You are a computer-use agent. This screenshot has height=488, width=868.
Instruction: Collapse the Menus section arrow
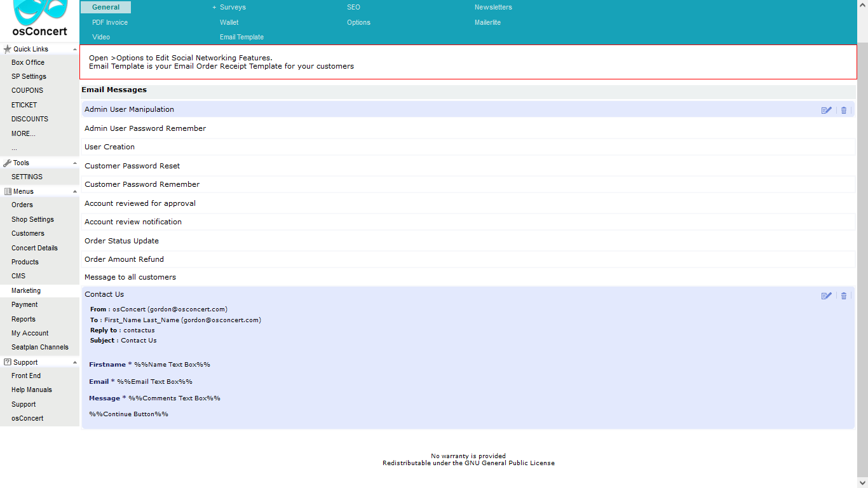75,191
